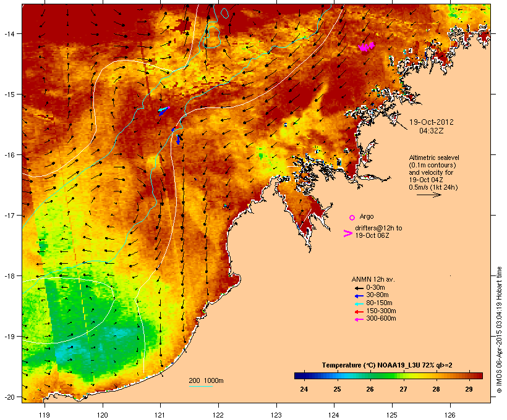The image size is (507, 420).
Task: Click the cyan 80-150m legend arrow
Action: point(359,304)
